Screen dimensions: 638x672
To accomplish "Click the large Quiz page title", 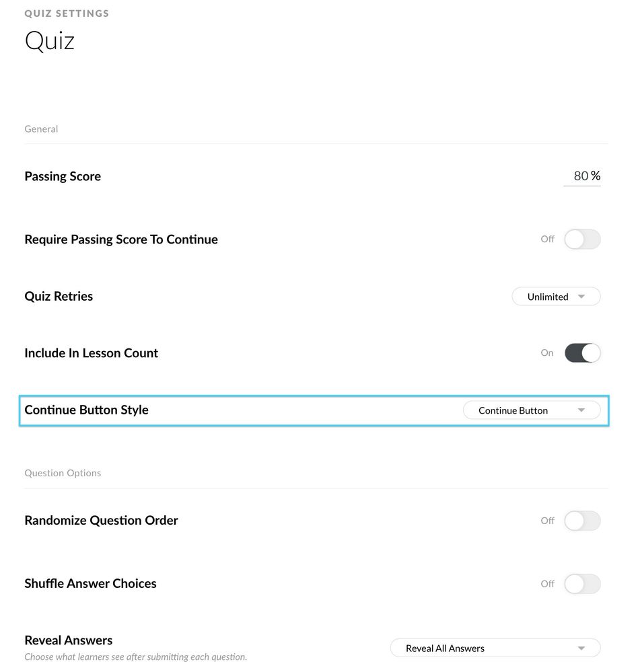I will pyautogui.click(x=50, y=41).
